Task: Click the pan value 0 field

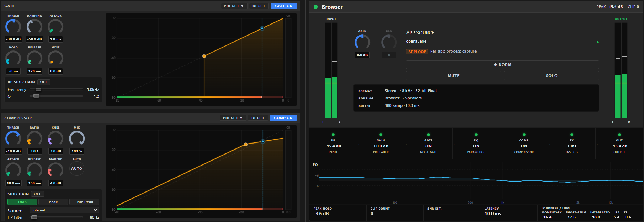Action: [x=389, y=55]
